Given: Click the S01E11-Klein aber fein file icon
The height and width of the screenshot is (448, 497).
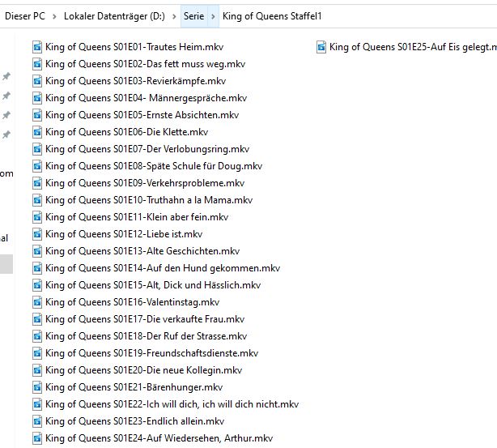Looking at the screenshot, I should point(37,217).
